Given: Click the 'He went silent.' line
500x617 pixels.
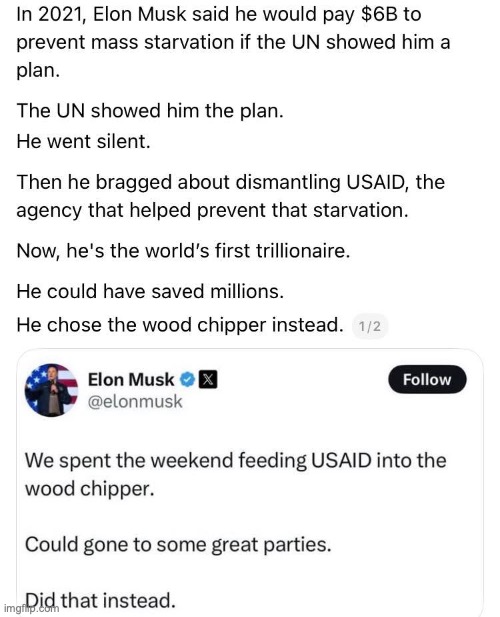Looking at the screenshot, I should (83, 141).
